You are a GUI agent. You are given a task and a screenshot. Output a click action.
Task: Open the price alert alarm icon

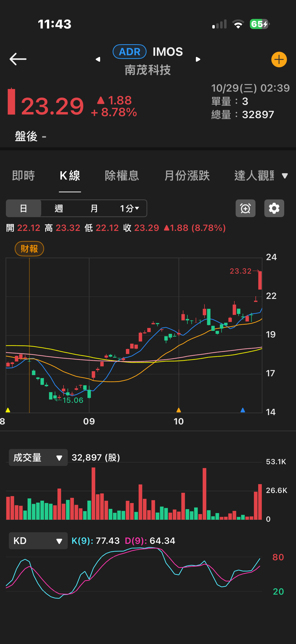pos(245,208)
